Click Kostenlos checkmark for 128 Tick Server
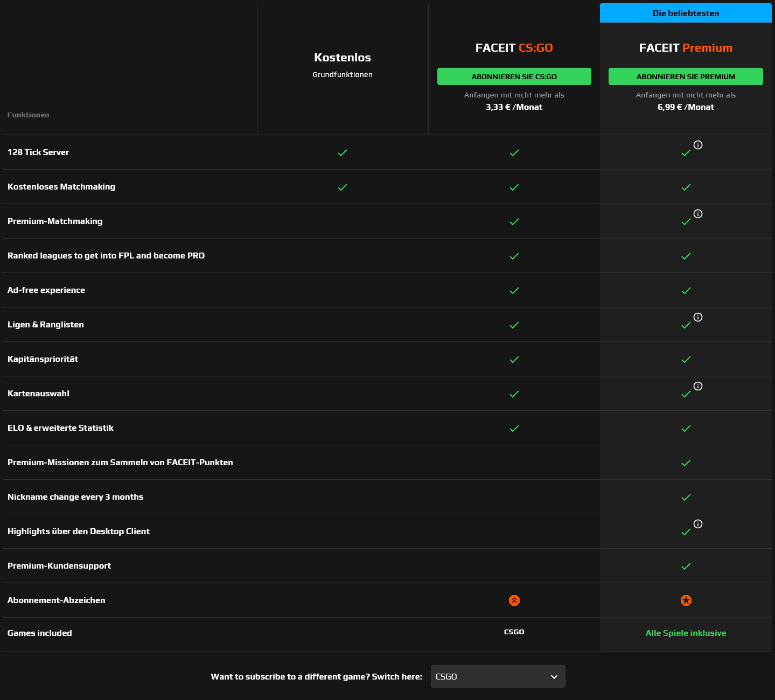Image resolution: width=775 pixels, height=700 pixels. [x=343, y=153]
